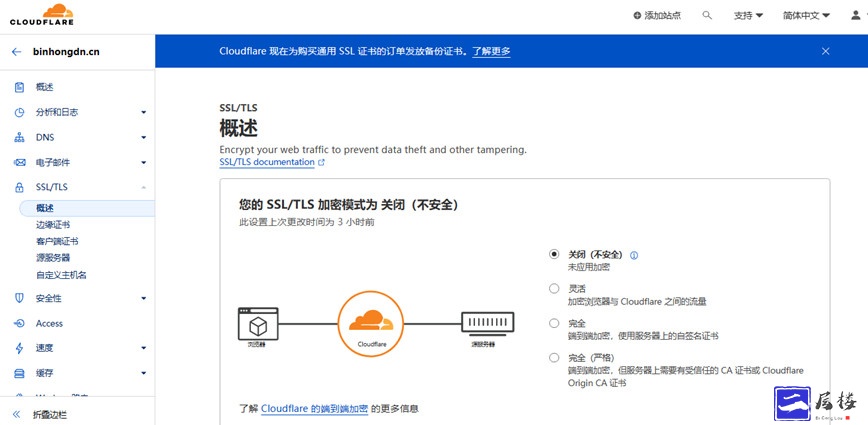Expand the 缓存 menu arrow
The height and width of the screenshot is (425, 868).
143,374
